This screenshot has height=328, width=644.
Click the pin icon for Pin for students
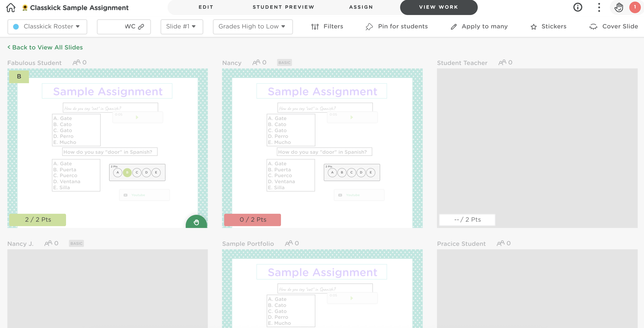(x=369, y=27)
